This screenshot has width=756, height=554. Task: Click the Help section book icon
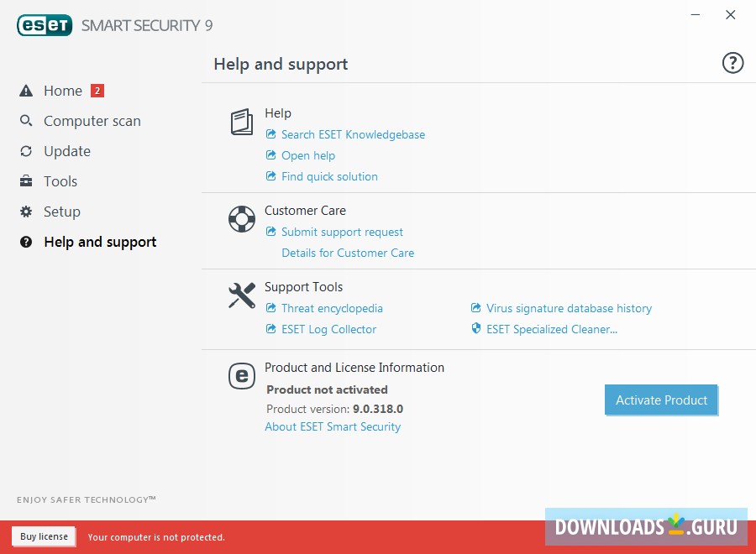242,122
